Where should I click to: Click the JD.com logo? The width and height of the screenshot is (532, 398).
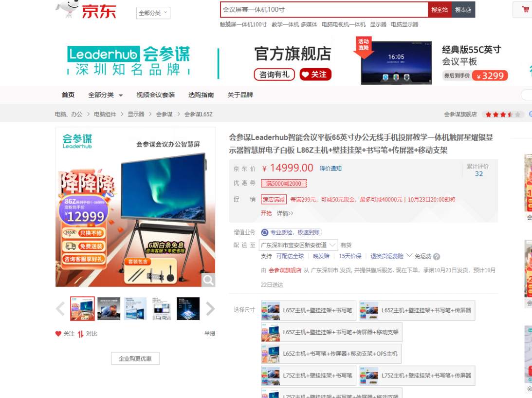pyautogui.click(x=86, y=10)
